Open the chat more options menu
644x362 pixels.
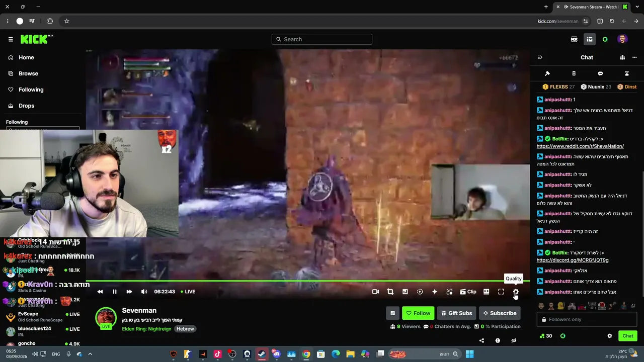point(634,57)
